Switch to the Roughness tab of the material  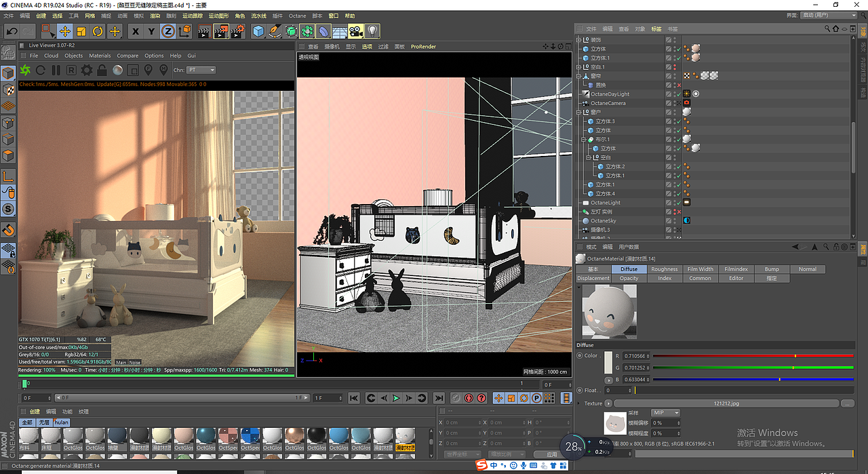(665, 269)
